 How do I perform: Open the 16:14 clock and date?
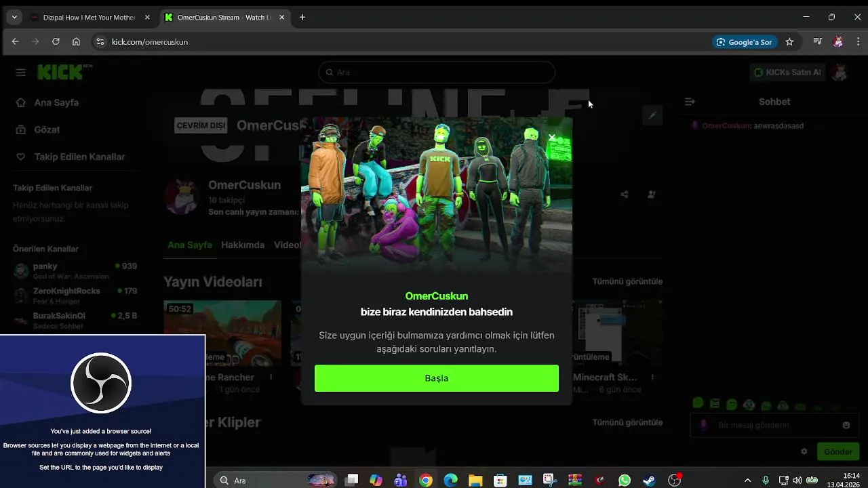pos(844,480)
